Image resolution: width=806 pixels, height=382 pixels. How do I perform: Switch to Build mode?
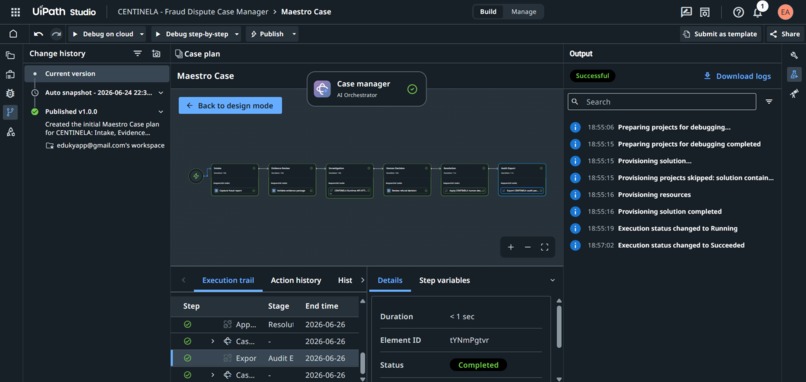point(488,12)
